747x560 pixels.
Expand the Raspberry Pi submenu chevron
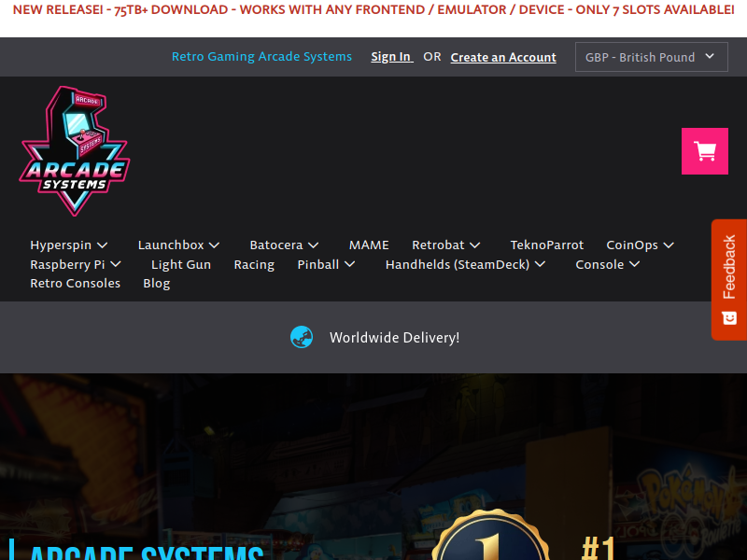(x=116, y=264)
